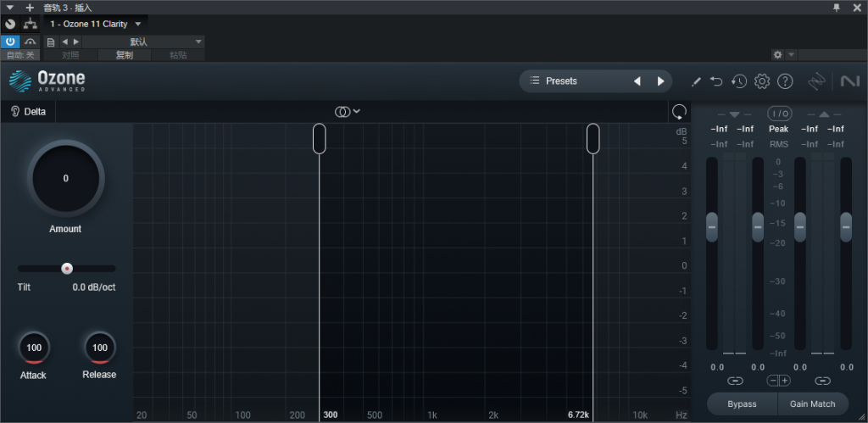The width and height of the screenshot is (868, 423).
Task: Toggle plugin power button on/off
Action: [10, 42]
